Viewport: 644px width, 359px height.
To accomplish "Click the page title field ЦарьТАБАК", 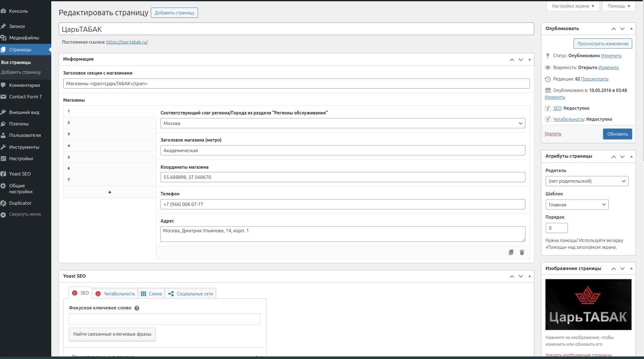I will [x=296, y=29].
